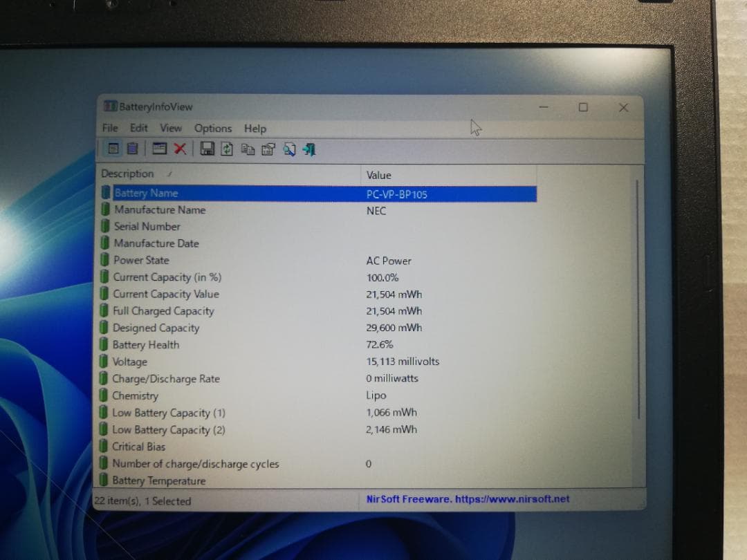Open the View menu
The width and height of the screenshot is (747, 560).
coord(170,129)
